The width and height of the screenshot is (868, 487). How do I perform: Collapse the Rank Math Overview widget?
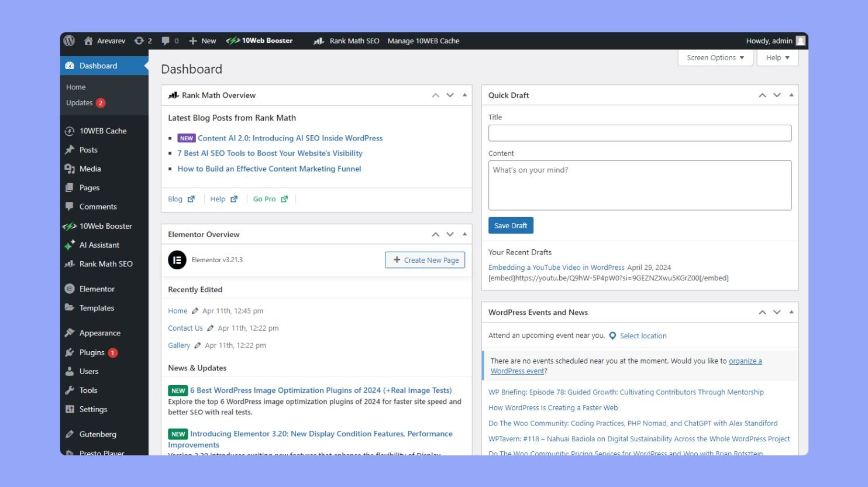[x=464, y=95]
